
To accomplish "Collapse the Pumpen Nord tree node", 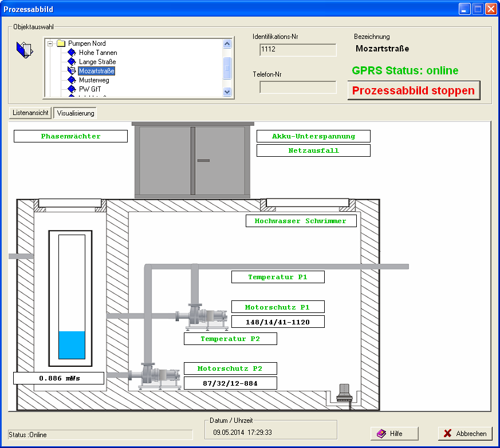I will point(50,43).
